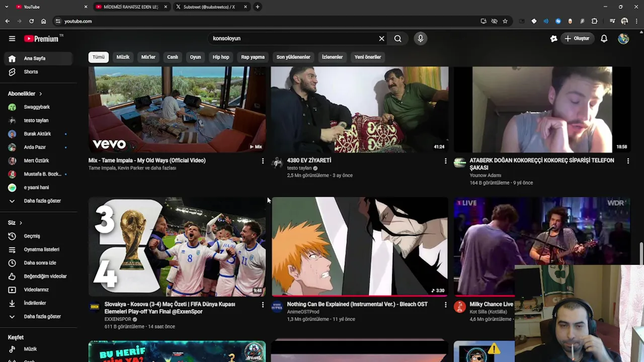The width and height of the screenshot is (644, 362).
Task: Clear the search box with the X
Action: [x=381, y=38]
